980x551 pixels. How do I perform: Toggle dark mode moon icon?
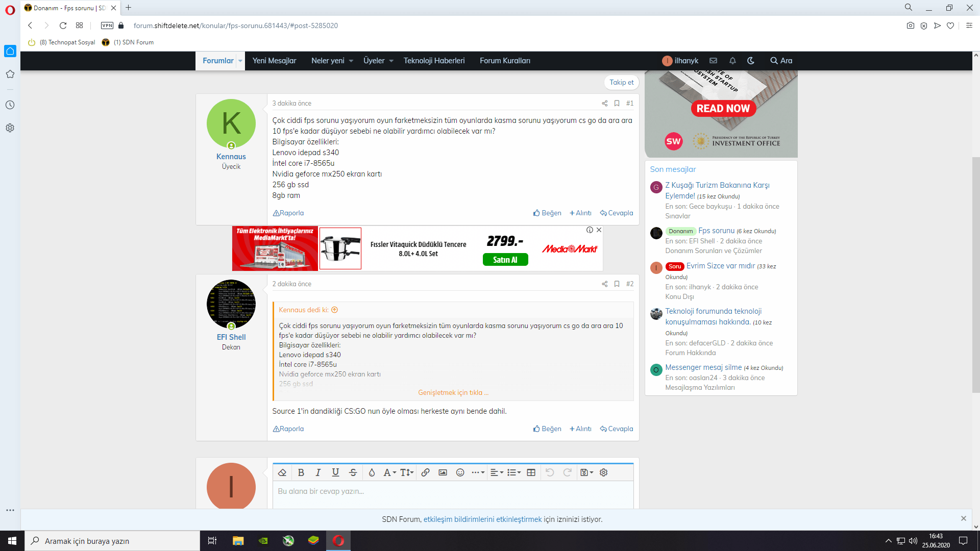[751, 61]
